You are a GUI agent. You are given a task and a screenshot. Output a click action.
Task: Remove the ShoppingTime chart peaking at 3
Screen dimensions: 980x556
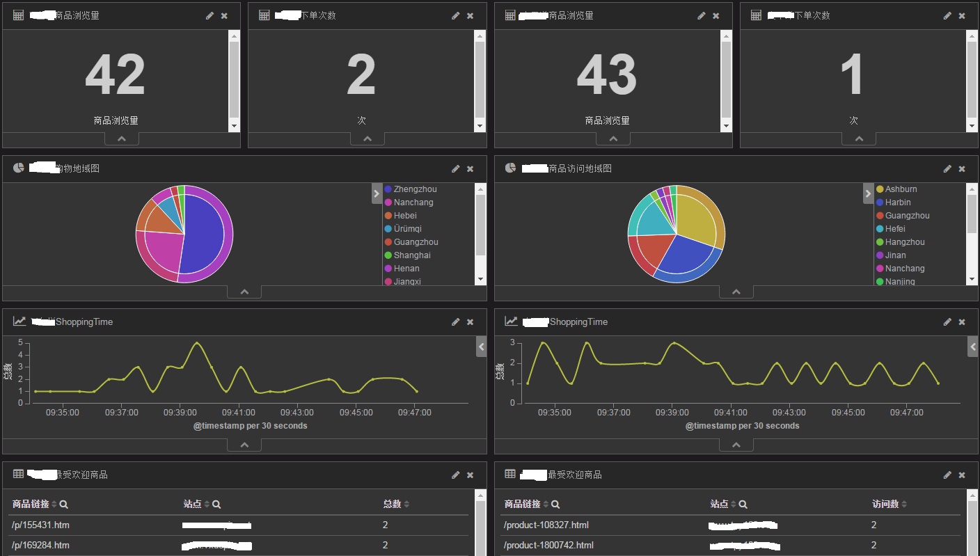click(x=962, y=321)
